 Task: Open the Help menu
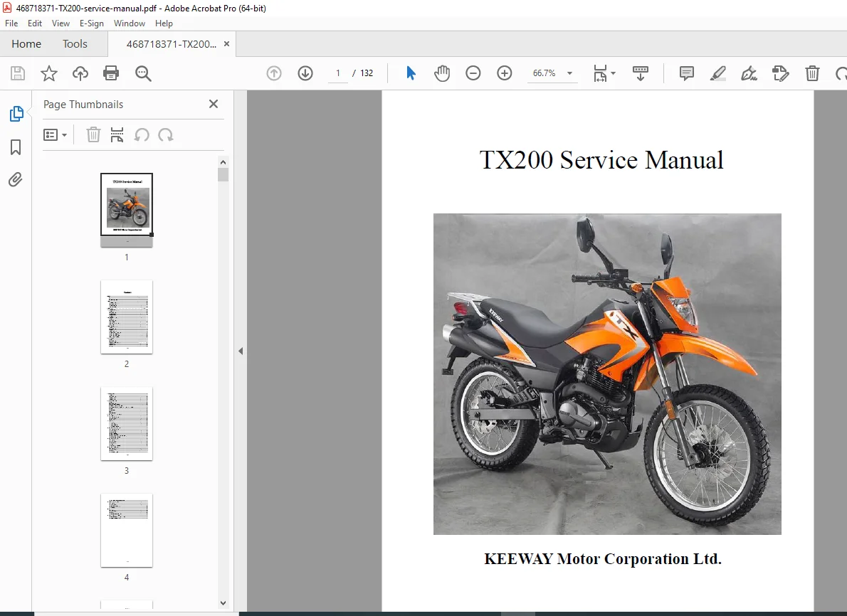pos(164,23)
